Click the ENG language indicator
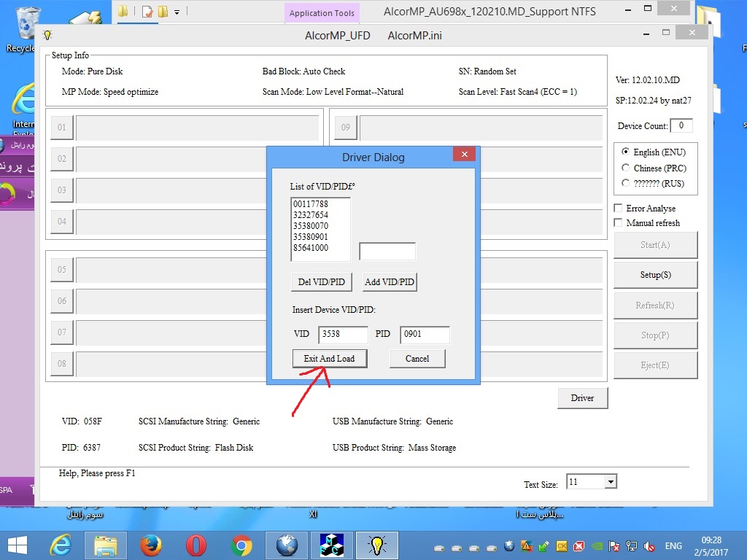The height and width of the screenshot is (560, 747). pos(673,546)
